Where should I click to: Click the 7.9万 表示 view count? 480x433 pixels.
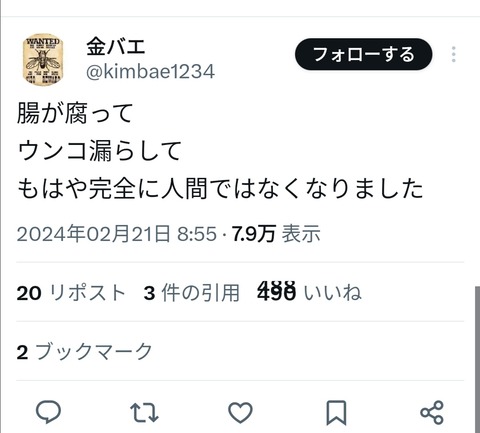click(276, 233)
